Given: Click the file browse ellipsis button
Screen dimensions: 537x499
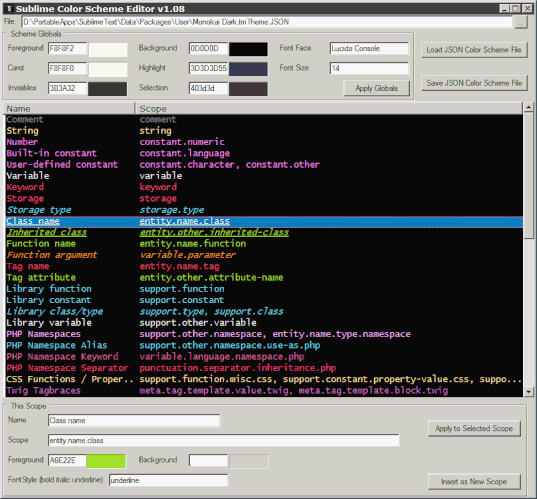Looking at the screenshot, I should point(521,22).
